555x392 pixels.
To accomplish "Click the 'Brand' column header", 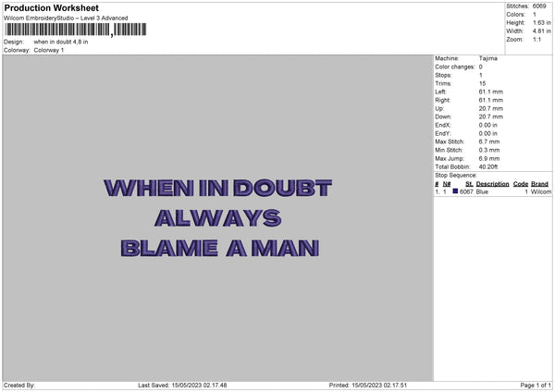I will coord(539,184).
